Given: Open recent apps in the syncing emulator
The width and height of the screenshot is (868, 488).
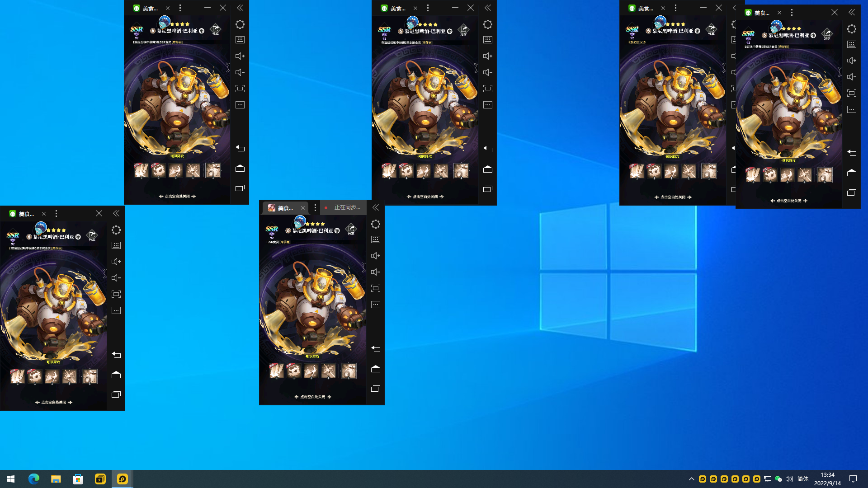Looking at the screenshot, I should point(376,389).
